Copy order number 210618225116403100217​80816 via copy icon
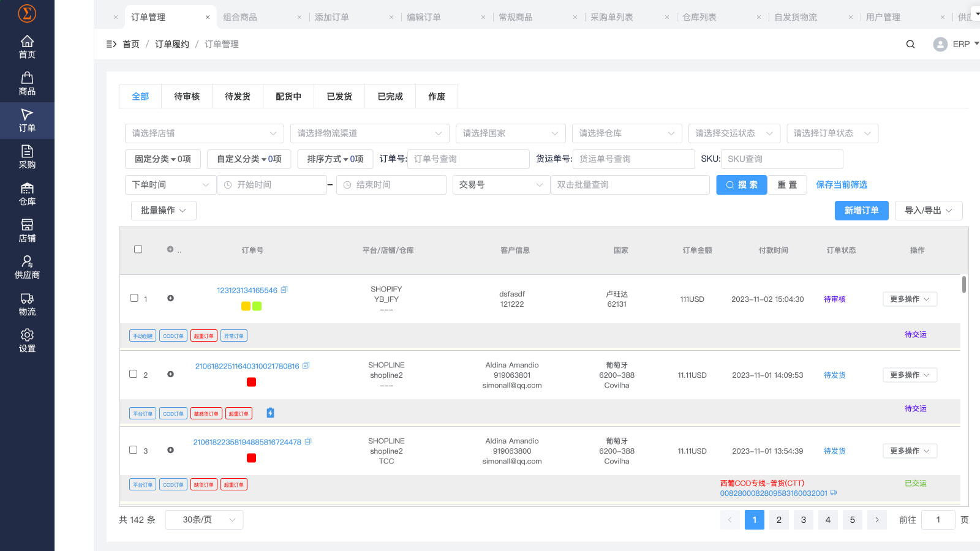The image size is (980, 551). click(x=306, y=365)
